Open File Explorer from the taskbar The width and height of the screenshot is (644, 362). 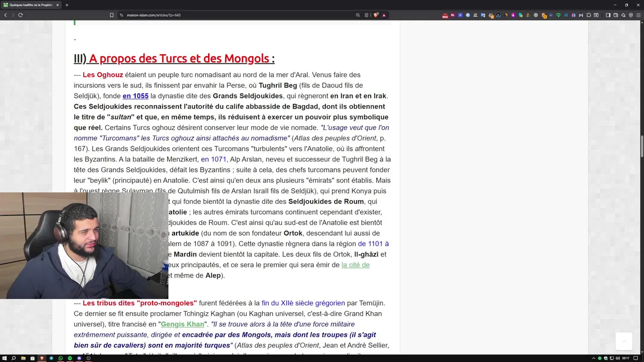point(23,358)
